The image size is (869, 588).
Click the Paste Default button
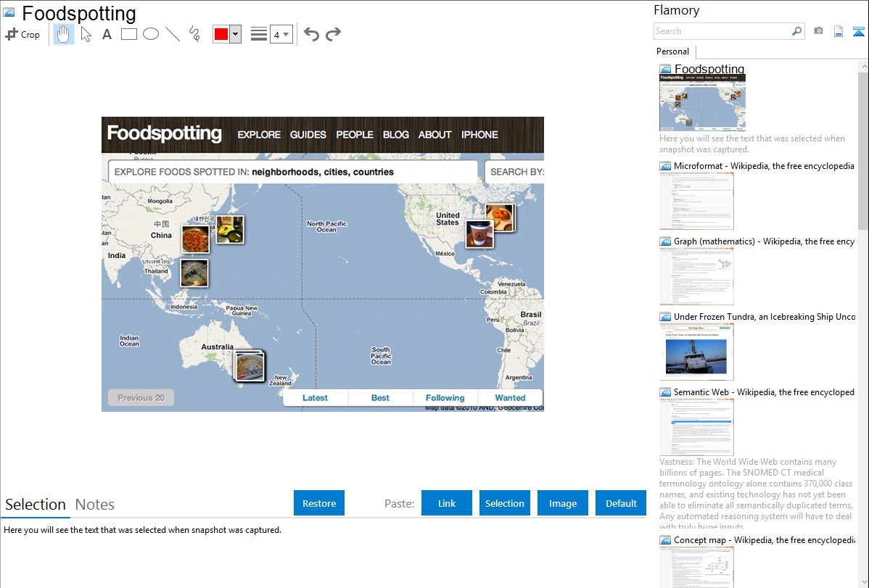click(621, 503)
